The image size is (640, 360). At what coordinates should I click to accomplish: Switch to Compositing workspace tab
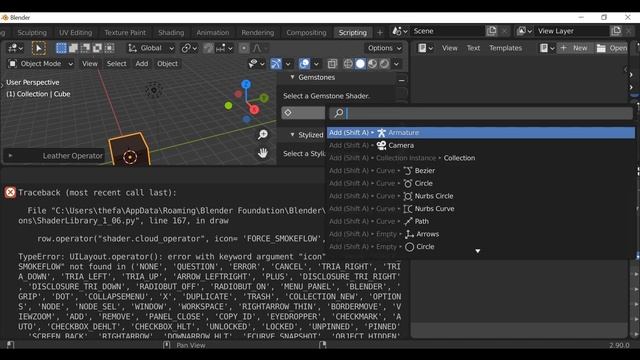(306, 33)
